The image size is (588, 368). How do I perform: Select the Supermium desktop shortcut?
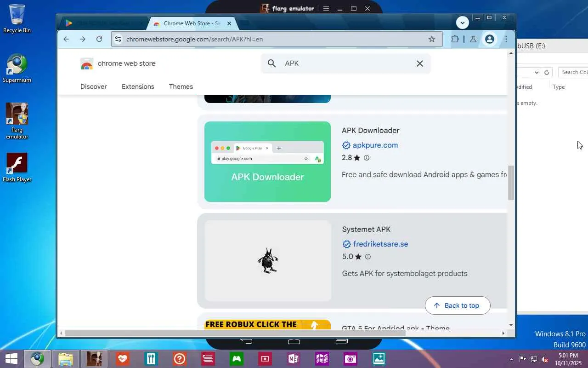tap(17, 69)
